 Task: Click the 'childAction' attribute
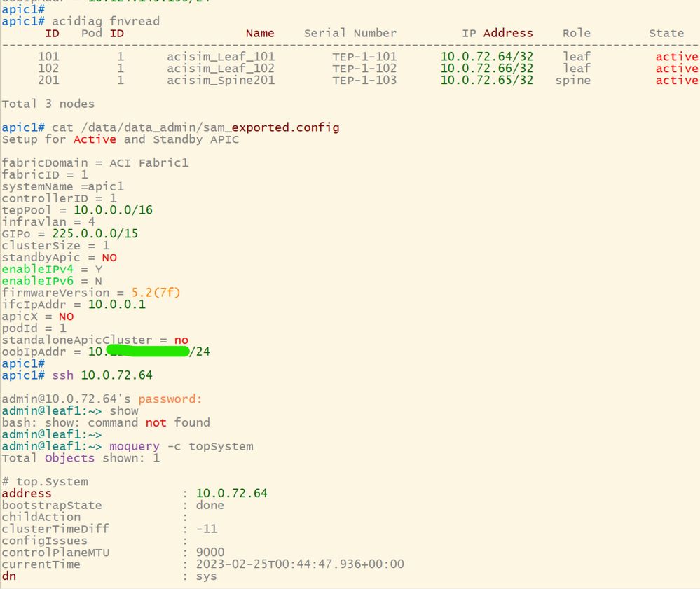[41, 517]
